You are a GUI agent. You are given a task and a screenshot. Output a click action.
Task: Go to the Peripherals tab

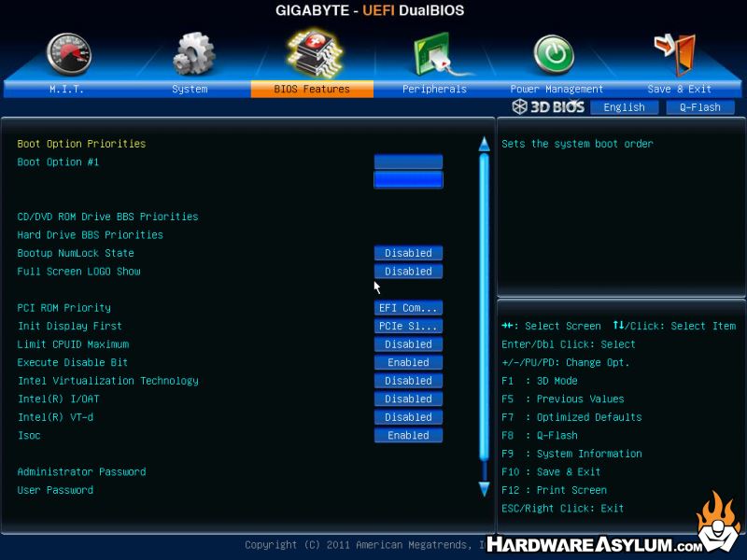(x=434, y=89)
